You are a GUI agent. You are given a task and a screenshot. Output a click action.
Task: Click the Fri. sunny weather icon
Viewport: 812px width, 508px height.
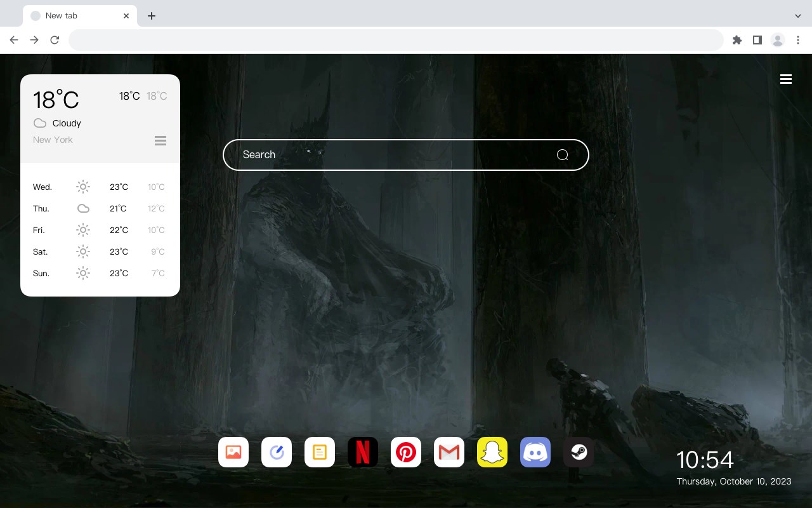83,230
